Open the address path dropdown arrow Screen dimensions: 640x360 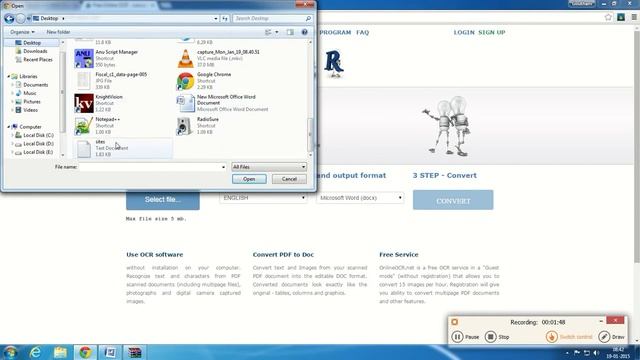[216, 18]
